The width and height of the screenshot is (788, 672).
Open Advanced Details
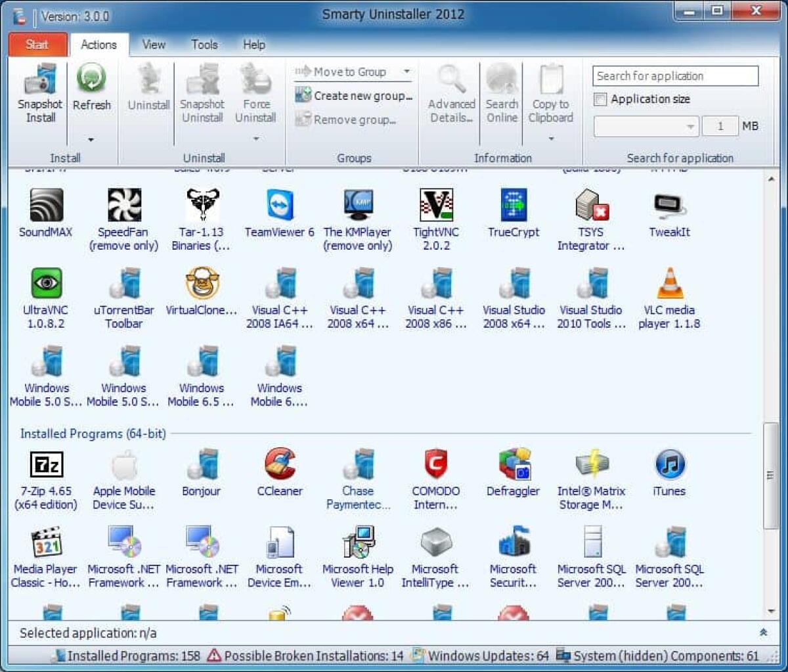(450, 95)
